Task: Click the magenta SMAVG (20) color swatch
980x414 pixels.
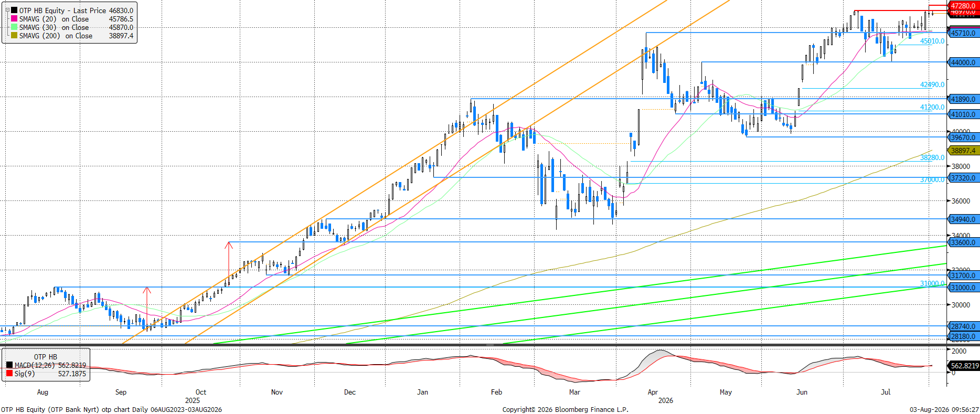Action: (14, 18)
